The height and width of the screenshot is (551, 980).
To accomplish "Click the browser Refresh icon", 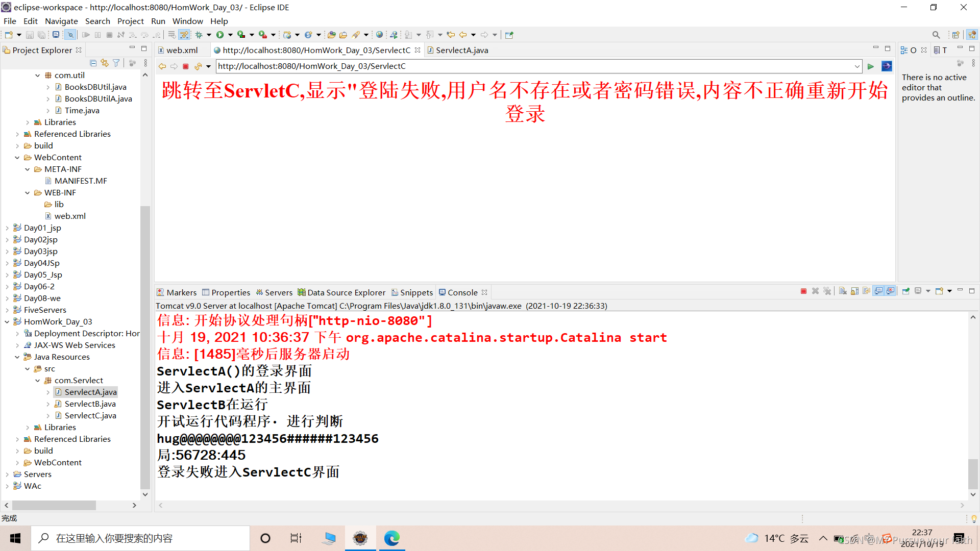I will click(x=198, y=66).
